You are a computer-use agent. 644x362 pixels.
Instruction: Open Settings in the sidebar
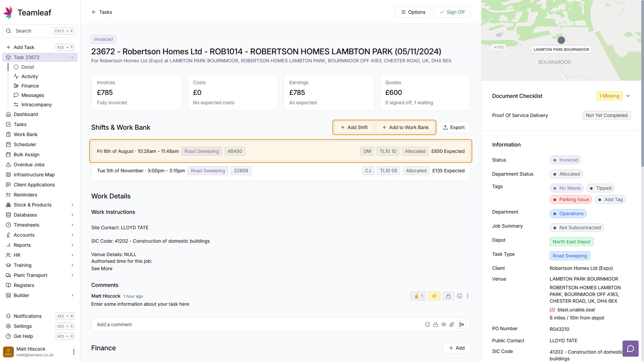pos(40,326)
